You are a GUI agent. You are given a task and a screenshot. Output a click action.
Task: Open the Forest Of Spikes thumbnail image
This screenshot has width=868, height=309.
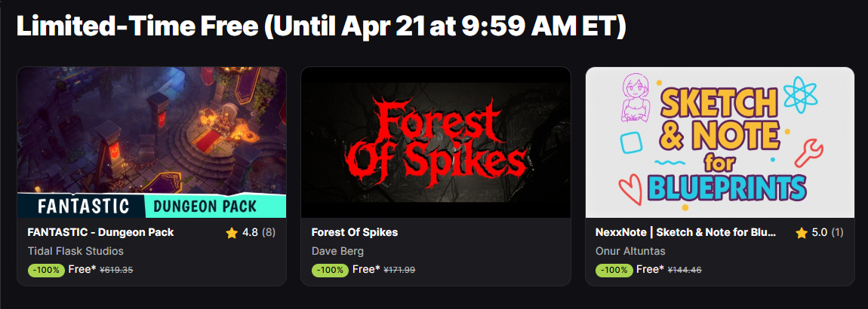click(436, 142)
